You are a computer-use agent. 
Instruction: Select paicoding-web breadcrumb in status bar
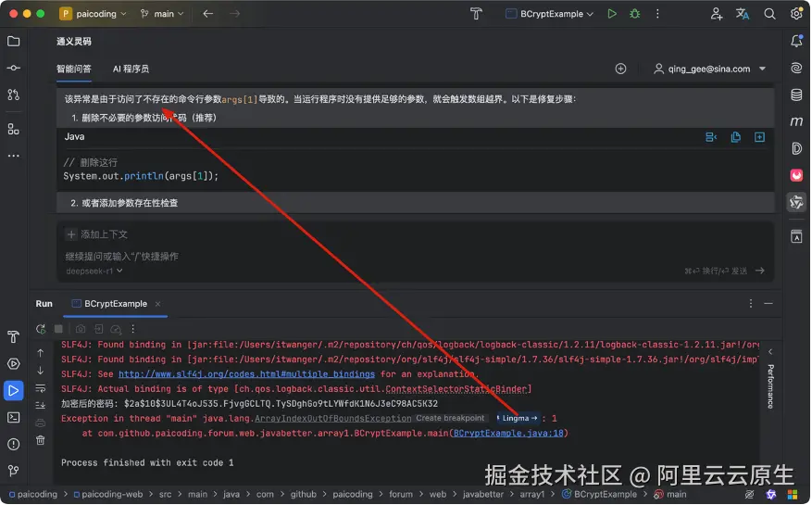[x=108, y=495]
